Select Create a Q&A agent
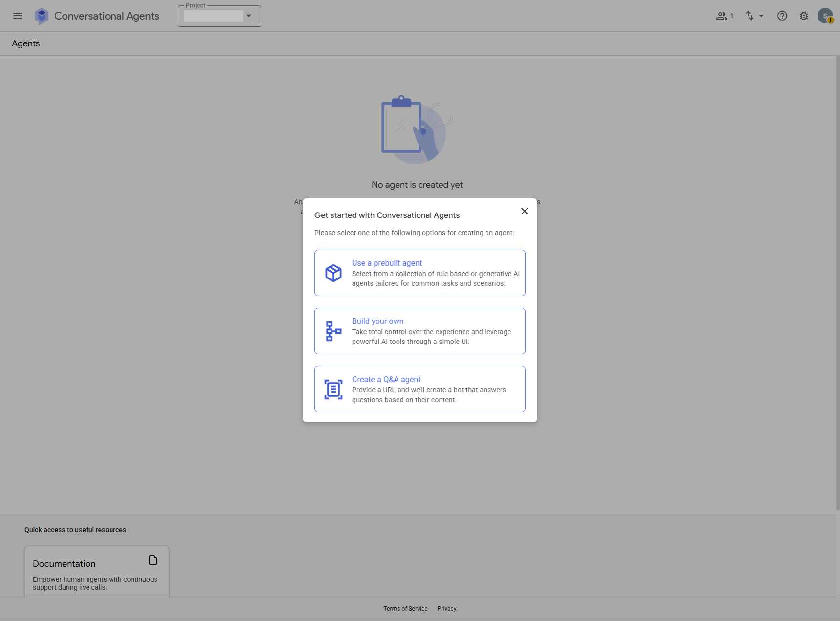 click(420, 389)
